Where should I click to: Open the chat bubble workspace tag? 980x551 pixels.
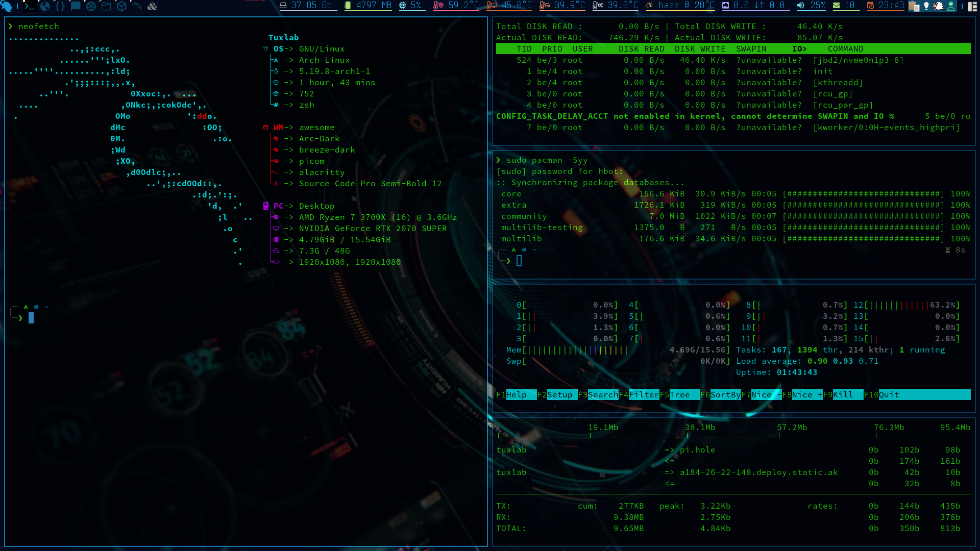coord(76,6)
